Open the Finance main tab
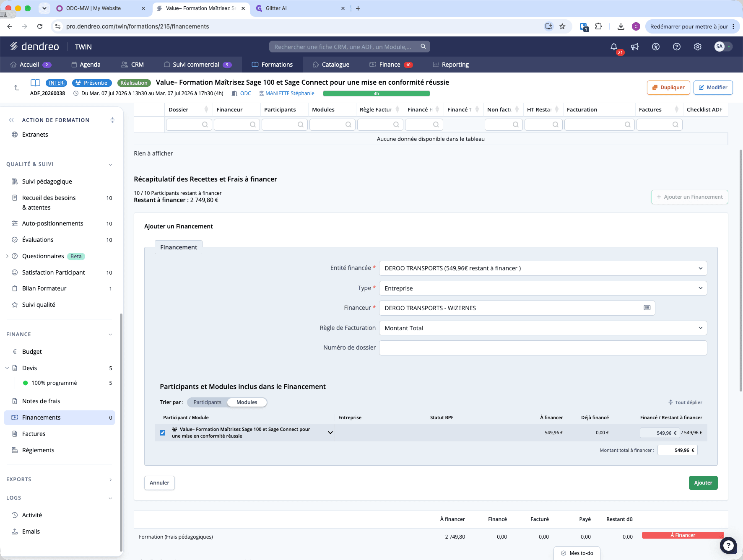The height and width of the screenshot is (560, 743). click(391, 65)
